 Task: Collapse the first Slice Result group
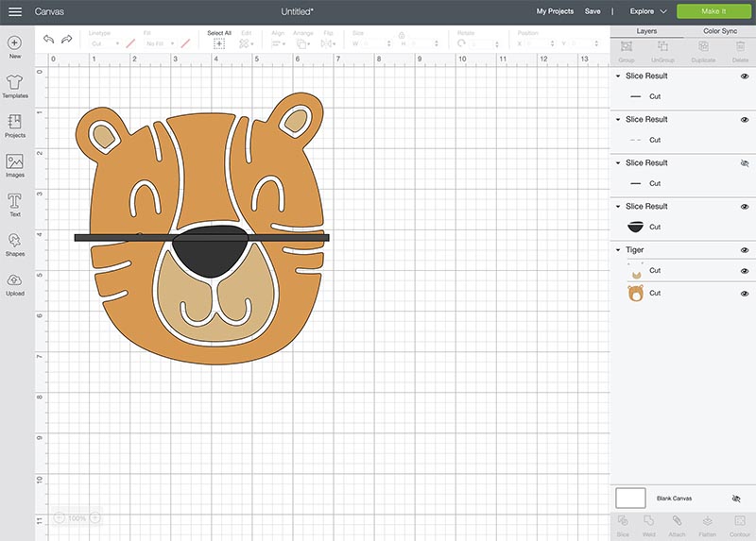618,76
